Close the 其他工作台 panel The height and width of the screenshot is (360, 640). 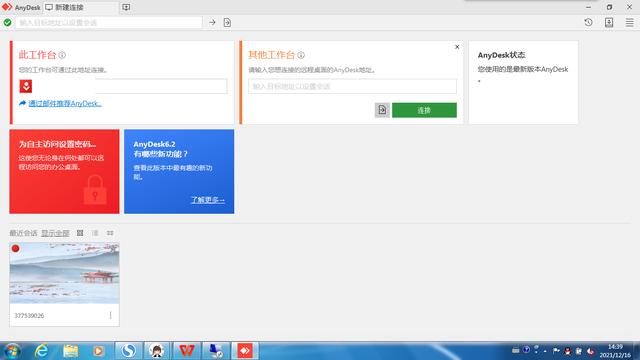(x=457, y=47)
